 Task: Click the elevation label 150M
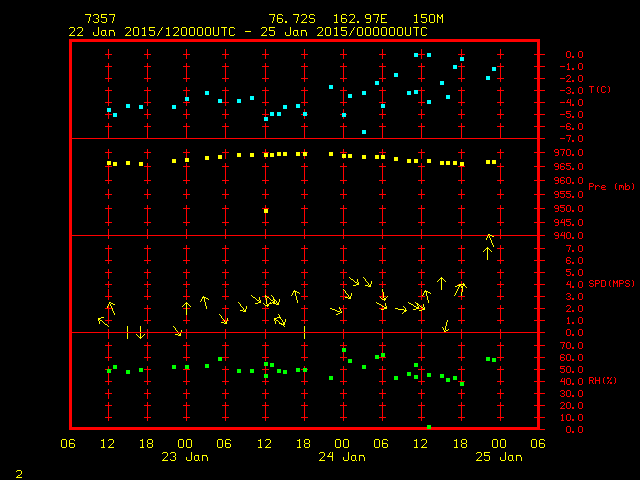[x=426, y=19]
